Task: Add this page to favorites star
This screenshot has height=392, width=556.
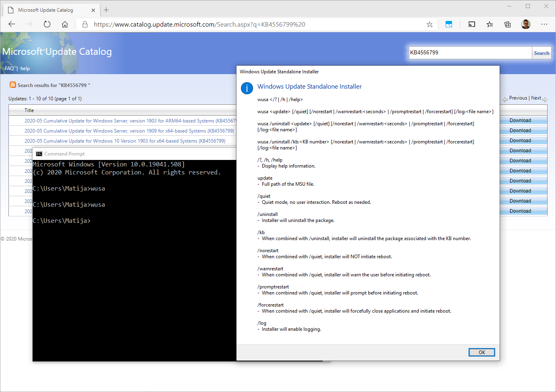Action: (429, 24)
